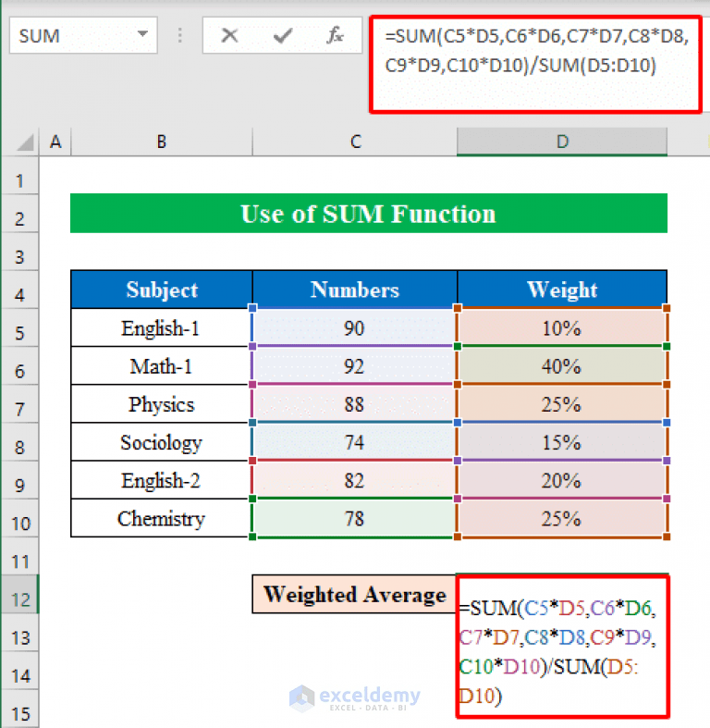Select column B header
This screenshot has height=728, width=710.
point(162,142)
